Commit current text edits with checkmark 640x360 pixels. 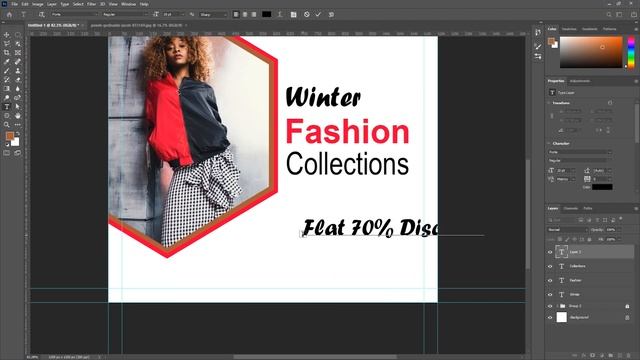(318, 14)
